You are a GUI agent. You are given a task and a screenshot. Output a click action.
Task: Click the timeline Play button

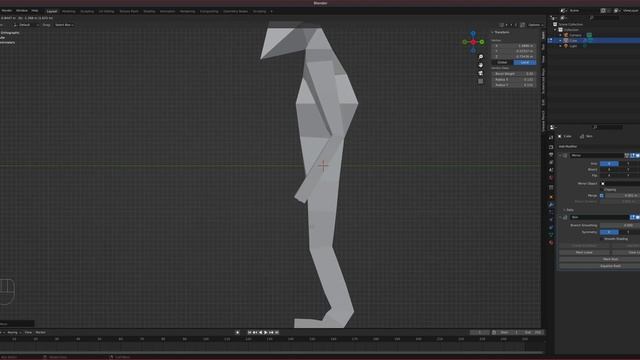tap(266, 333)
